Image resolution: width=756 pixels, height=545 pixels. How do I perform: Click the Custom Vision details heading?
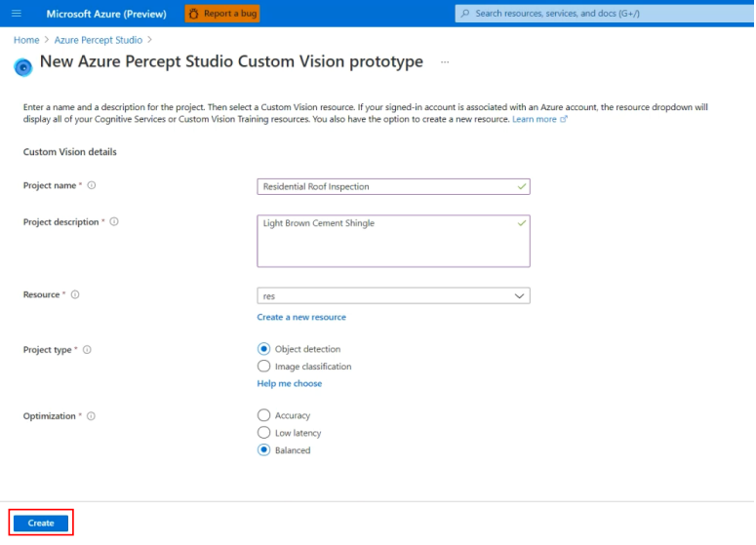tap(70, 152)
